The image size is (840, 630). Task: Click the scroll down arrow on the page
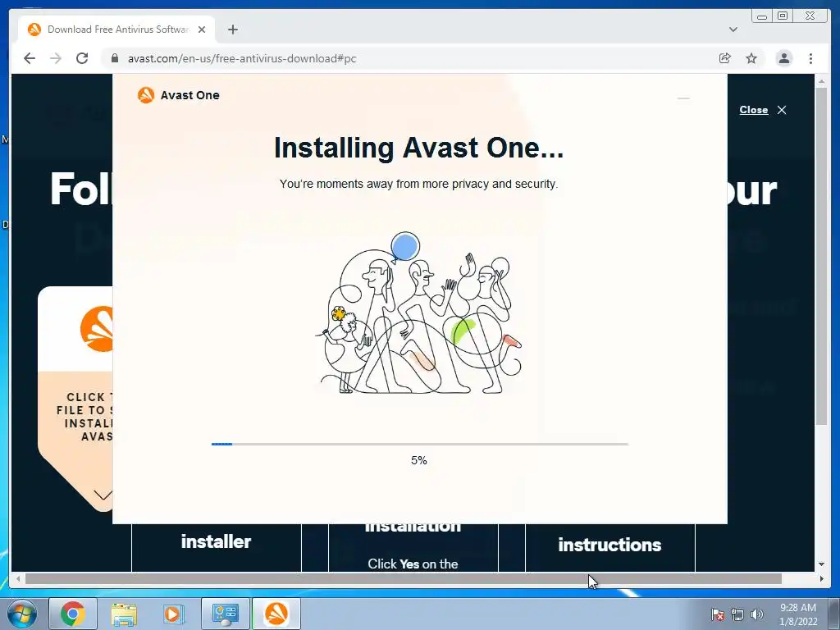(x=822, y=564)
